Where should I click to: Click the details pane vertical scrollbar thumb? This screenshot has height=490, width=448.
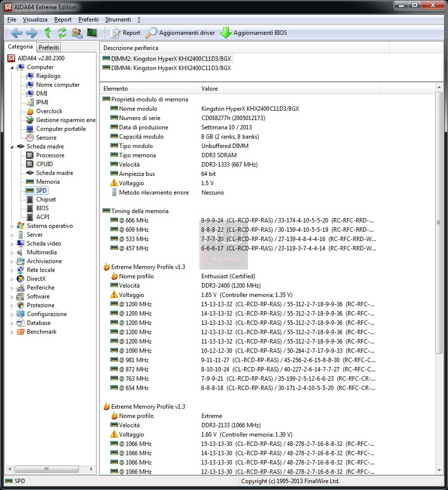point(439,222)
